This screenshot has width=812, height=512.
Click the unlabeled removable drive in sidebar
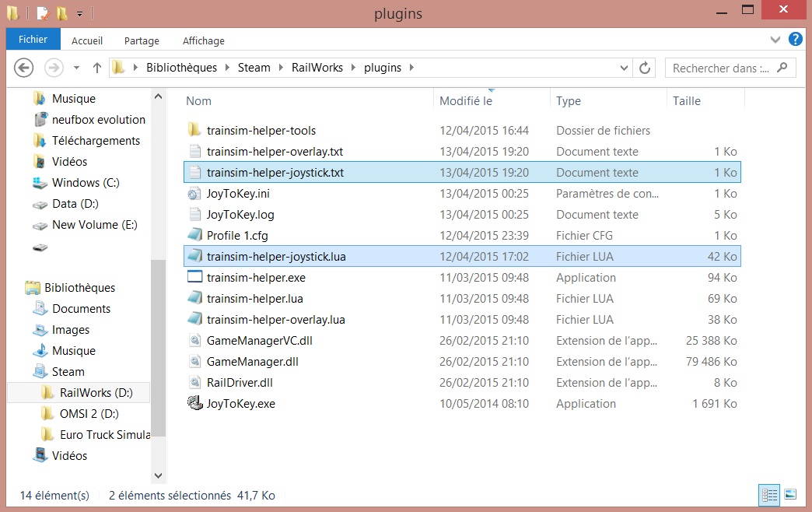40,247
